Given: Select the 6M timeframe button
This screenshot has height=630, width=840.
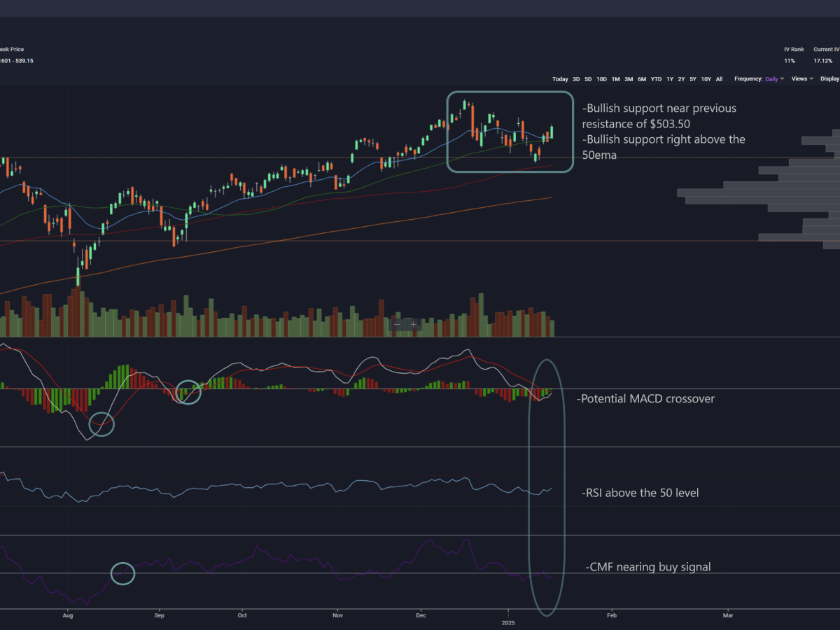Looking at the screenshot, I should (x=641, y=79).
